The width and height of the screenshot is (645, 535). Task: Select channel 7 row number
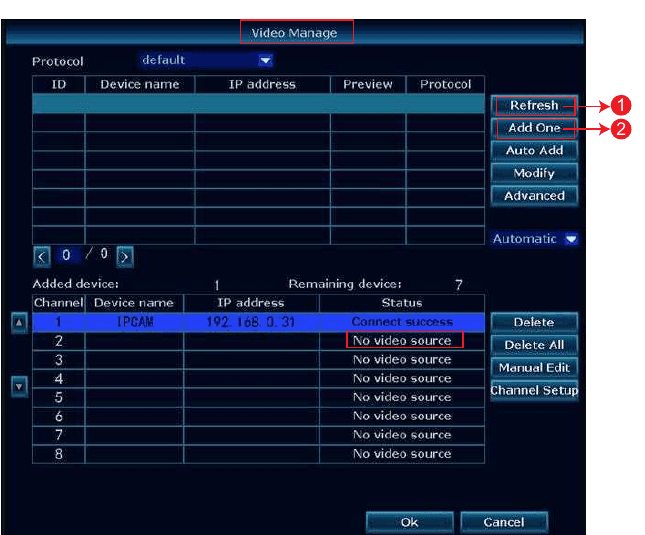coord(59,435)
